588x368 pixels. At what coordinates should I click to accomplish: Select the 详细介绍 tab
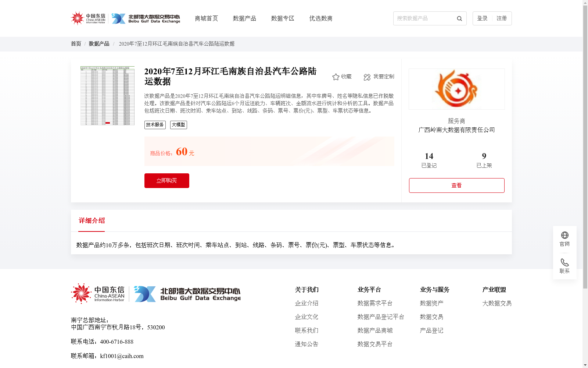point(92,221)
